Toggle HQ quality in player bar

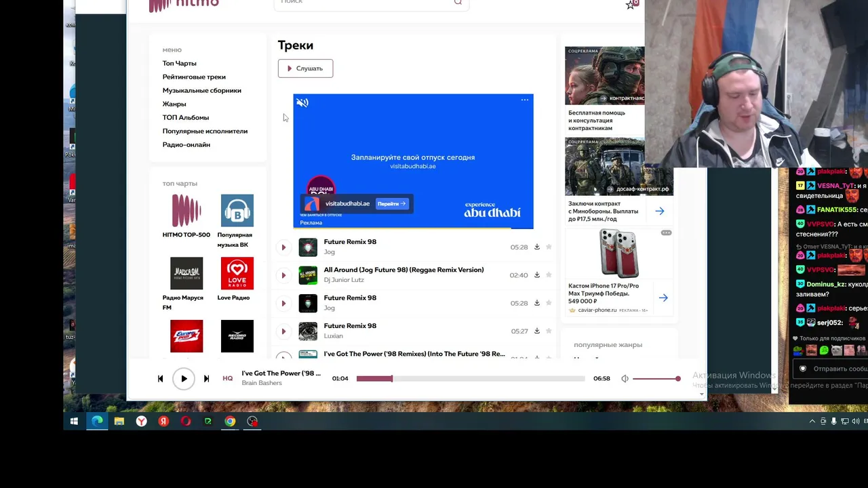point(228,379)
